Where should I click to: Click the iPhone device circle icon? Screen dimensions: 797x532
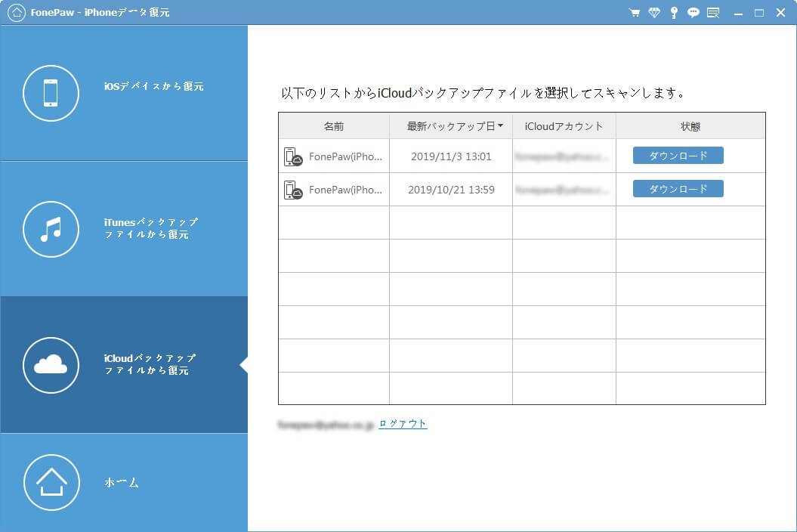[51, 93]
